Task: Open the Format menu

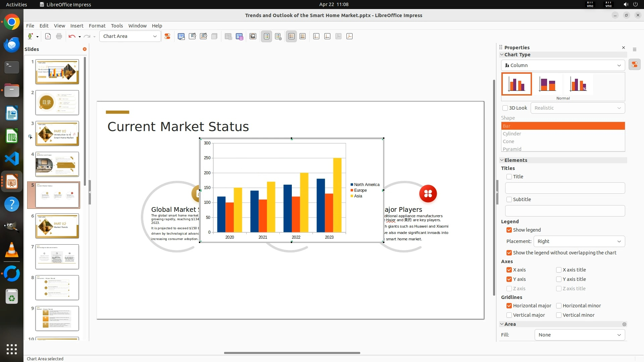Action: tap(97, 26)
